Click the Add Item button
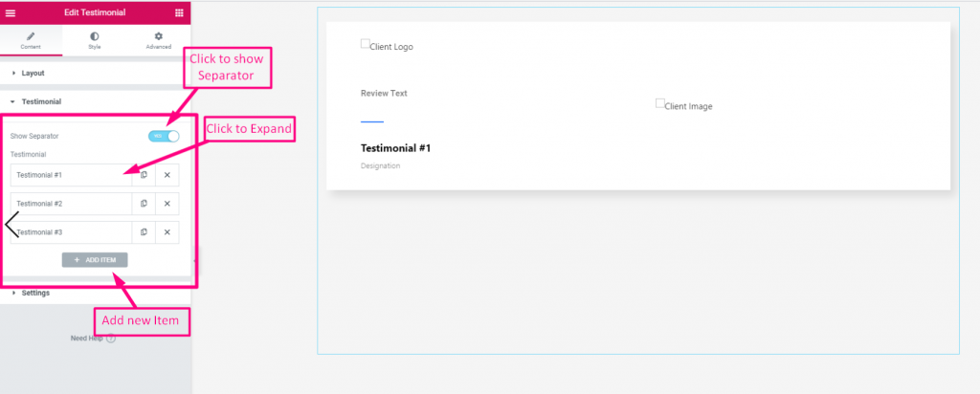The height and width of the screenshot is (394, 980). (95, 260)
